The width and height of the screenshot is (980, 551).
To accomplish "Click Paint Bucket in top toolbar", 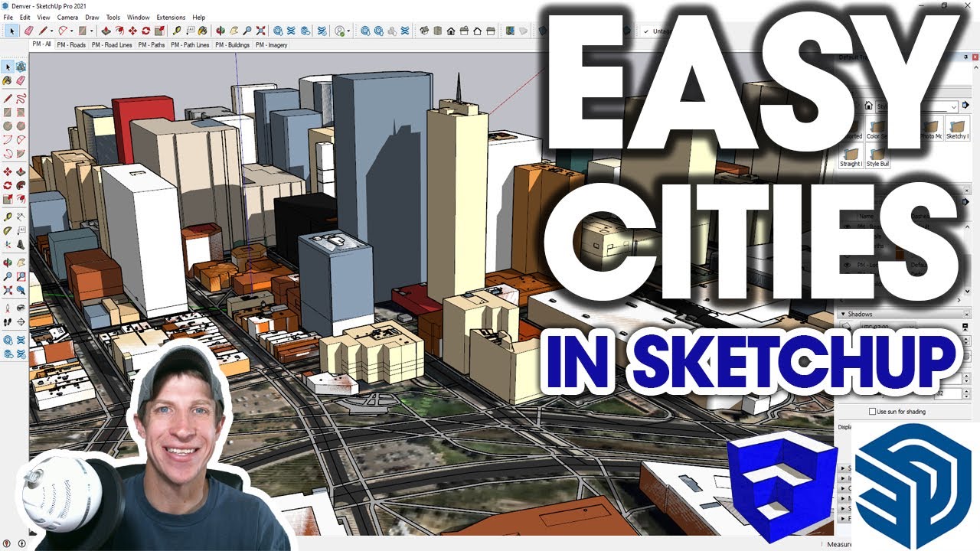I will tap(203, 31).
